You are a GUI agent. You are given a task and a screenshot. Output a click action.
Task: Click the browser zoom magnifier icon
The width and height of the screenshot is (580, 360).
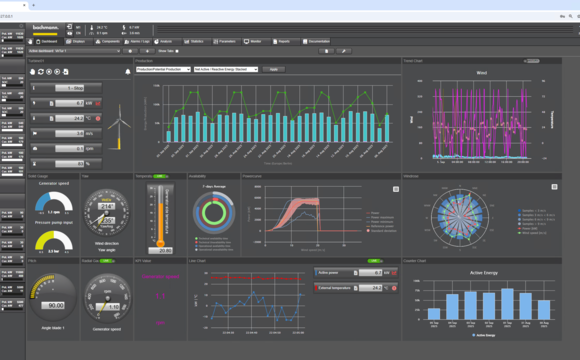click(x=571, y=16)
